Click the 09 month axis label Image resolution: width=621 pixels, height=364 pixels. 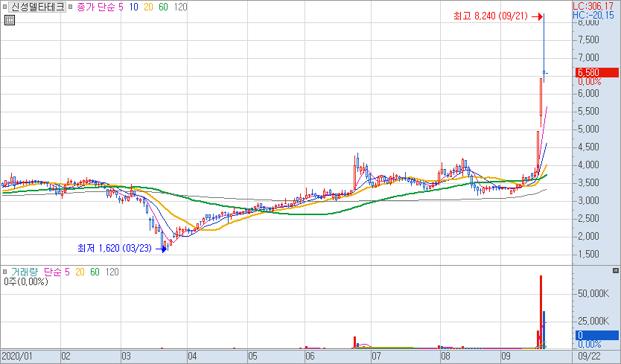coord(506,356)
